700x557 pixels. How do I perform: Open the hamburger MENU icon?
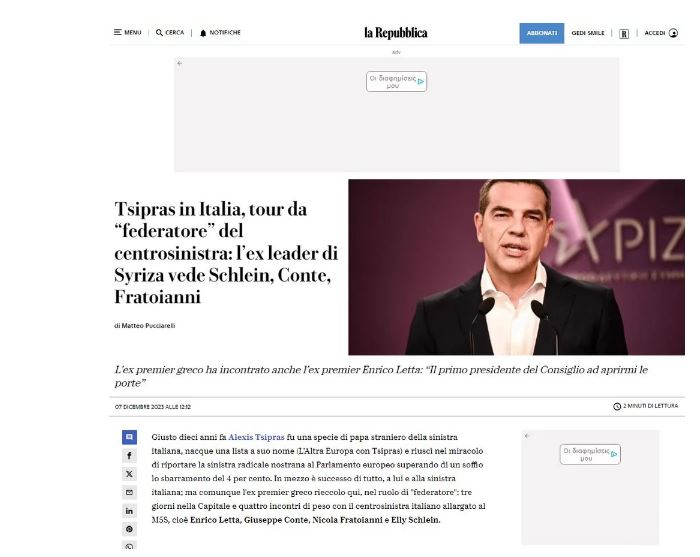(118, 33)
